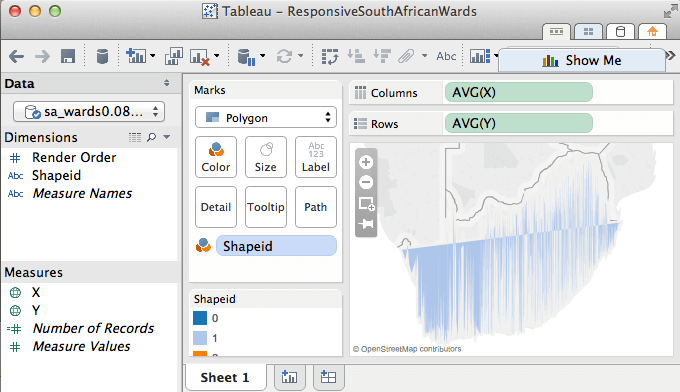Click the sort ascending toolbar icon
The image size is (680, 392).
pyautogui.click(x=356, y=56)
